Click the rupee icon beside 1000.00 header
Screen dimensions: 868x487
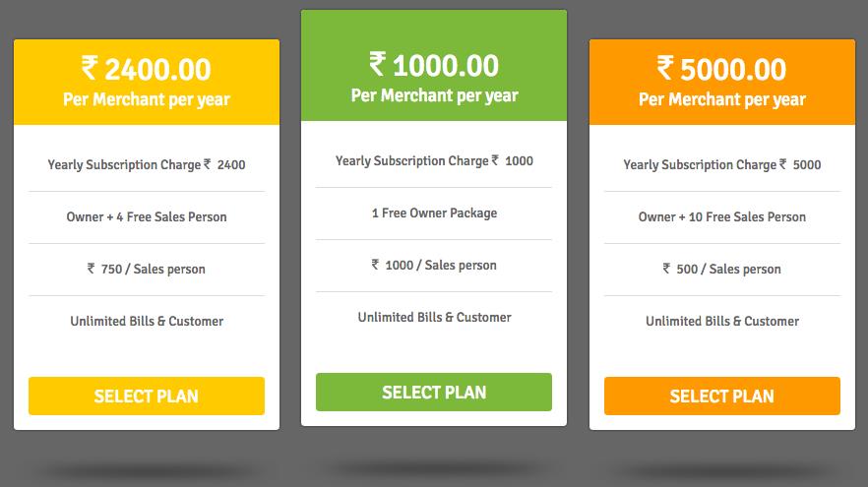click(378, 64)
